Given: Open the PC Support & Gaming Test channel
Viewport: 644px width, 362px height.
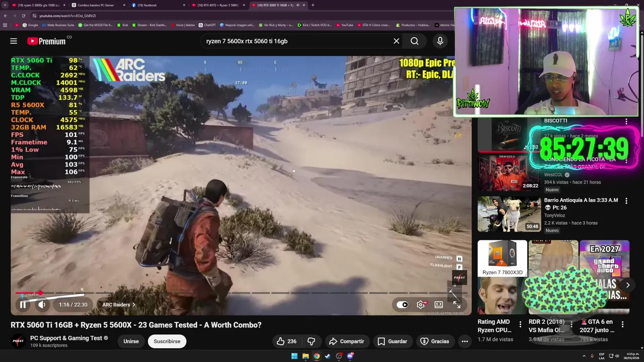Looking at the screenshot, I should (x=66, y=338).
